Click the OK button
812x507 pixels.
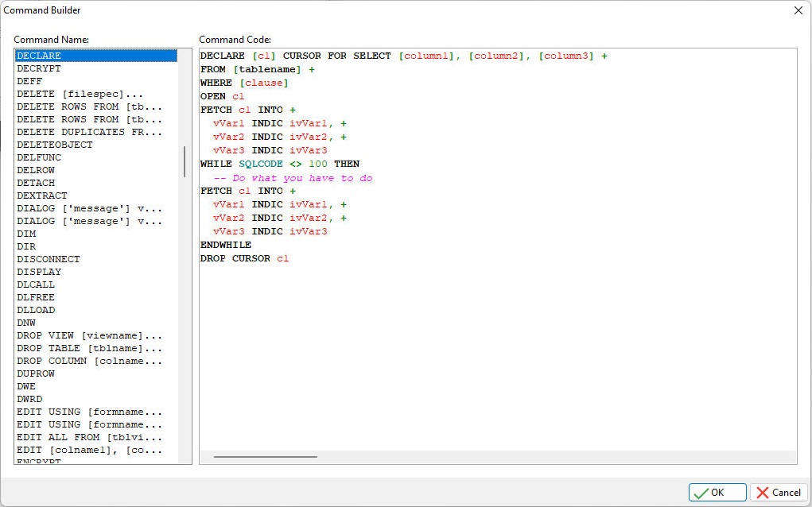(x=717, y=492)
